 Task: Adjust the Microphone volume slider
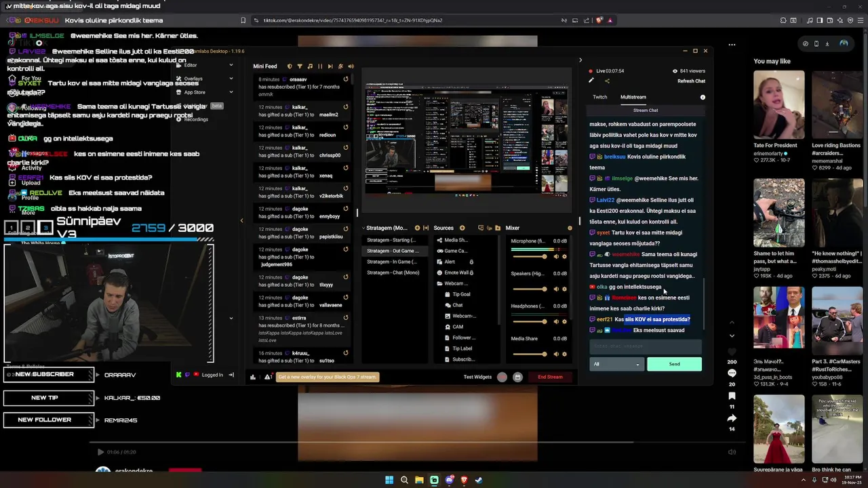pos(529,256)
